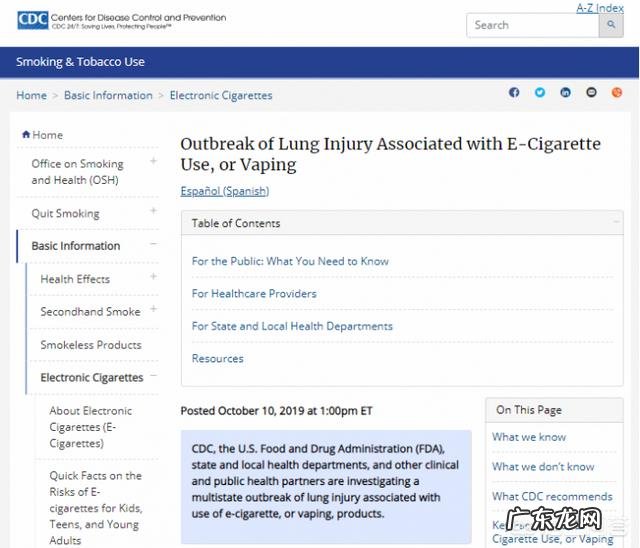Open Health Effects sidebar item
The height and width of the screenshot is (548, 640).
(x=75, y=279)
